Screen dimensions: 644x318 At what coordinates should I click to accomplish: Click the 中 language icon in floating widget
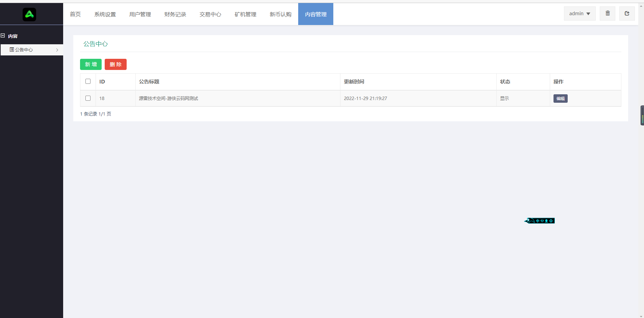tap(538, 221)
